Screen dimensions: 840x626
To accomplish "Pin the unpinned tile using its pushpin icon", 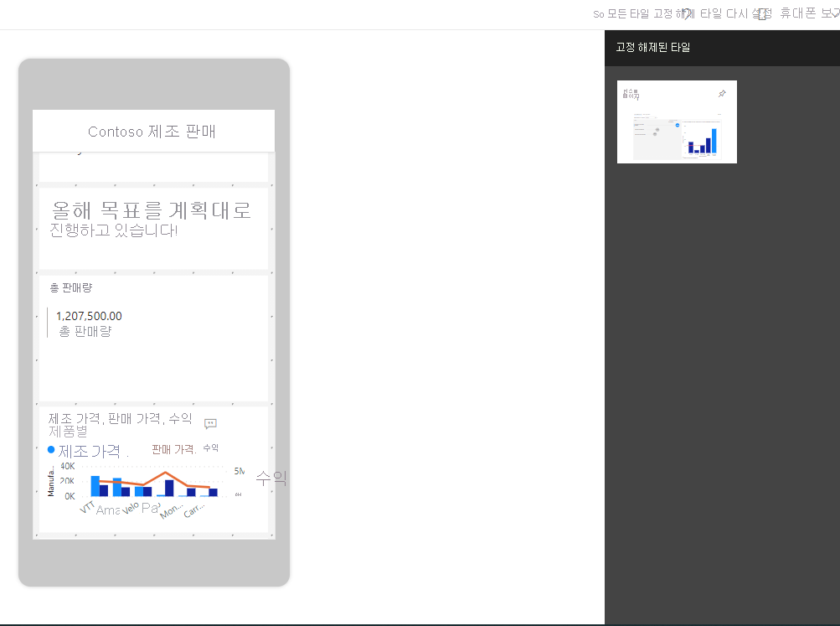I will 722,94.
